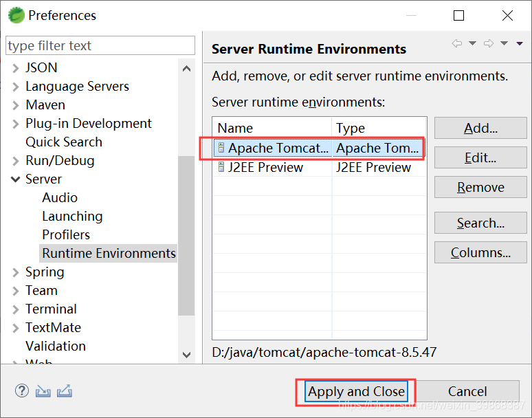Click the J2EE Preview server icon
The image size is (532, 418).
(x=221, y=167)
